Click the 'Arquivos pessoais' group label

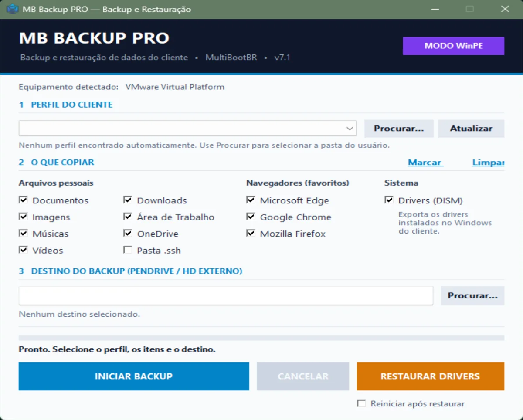pyautogui.click(x=56, y=183)
